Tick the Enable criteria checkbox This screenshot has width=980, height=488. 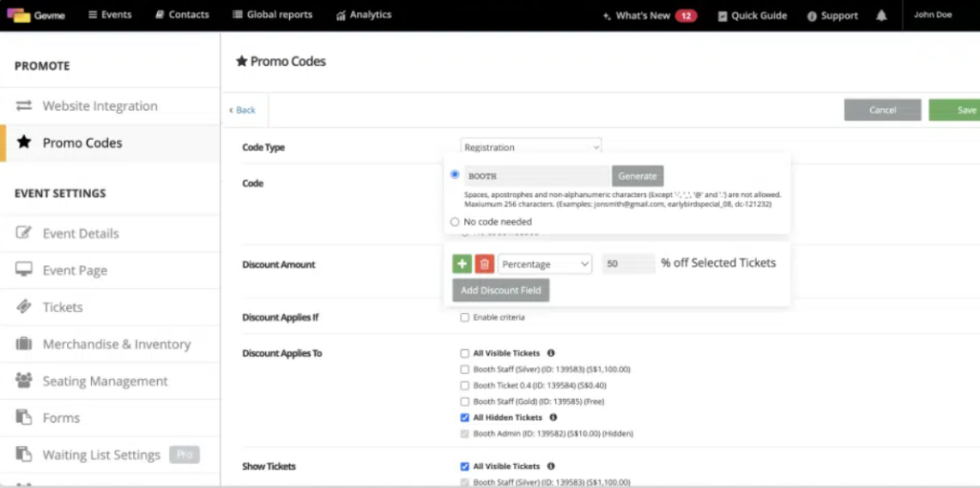464,318
